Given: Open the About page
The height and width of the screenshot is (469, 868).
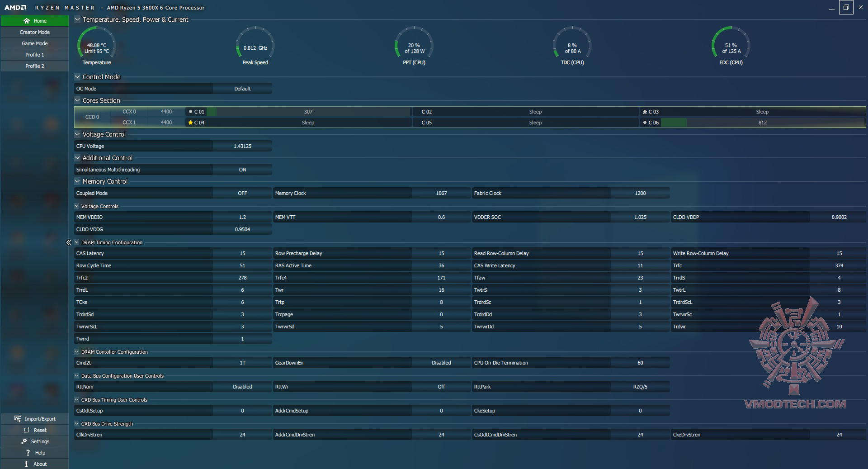Looking at the screenshot, I should [x=35, y=464].
